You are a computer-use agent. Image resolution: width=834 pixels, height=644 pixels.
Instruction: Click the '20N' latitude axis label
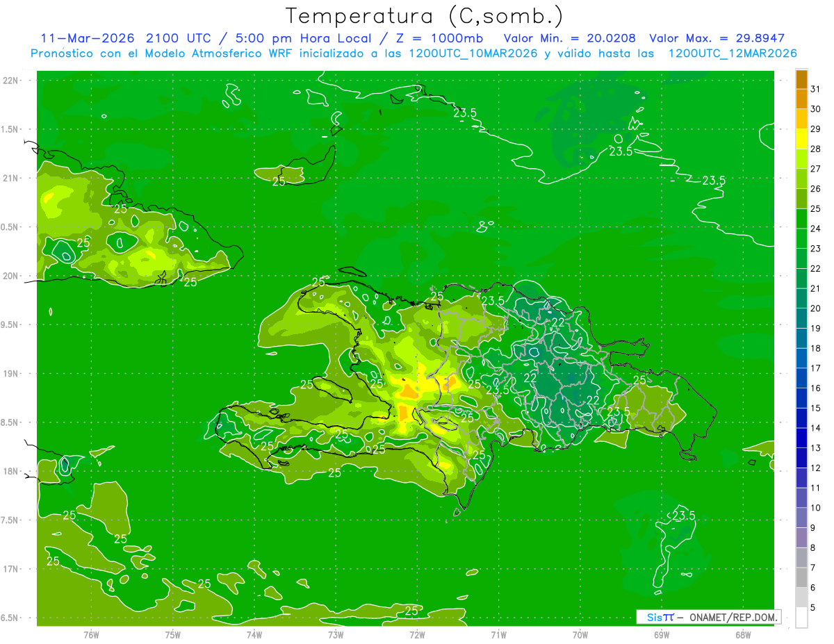coord(10,276)
